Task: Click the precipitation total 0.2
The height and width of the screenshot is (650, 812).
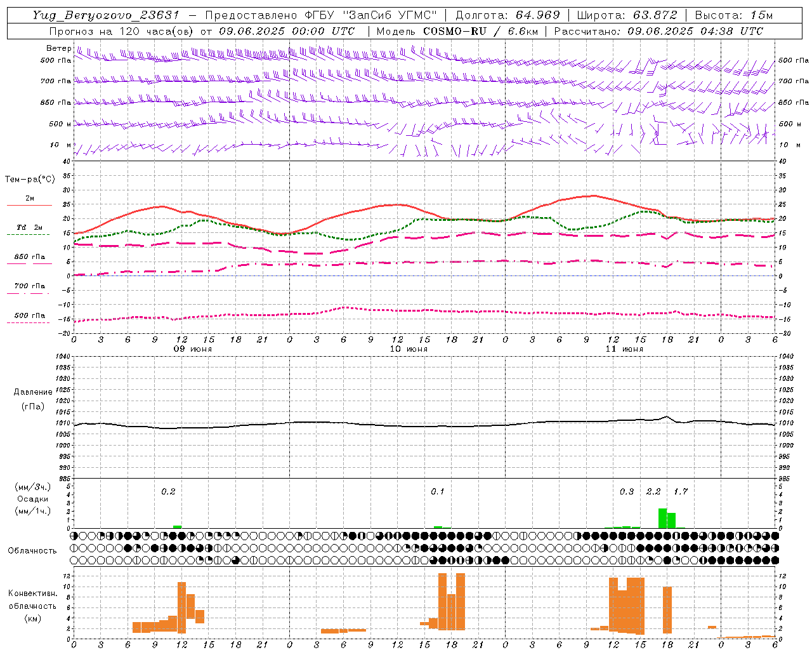Action: click(x=168, y=492)
